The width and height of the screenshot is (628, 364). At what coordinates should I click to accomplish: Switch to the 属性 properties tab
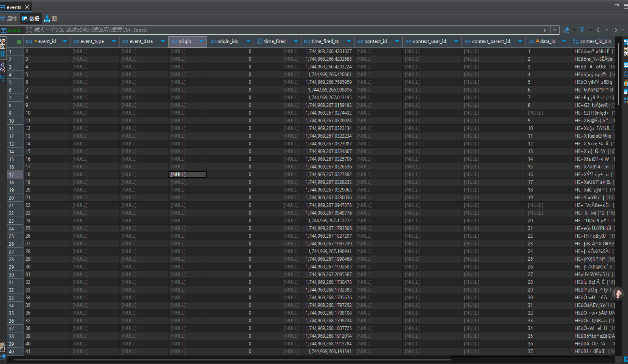9,19
